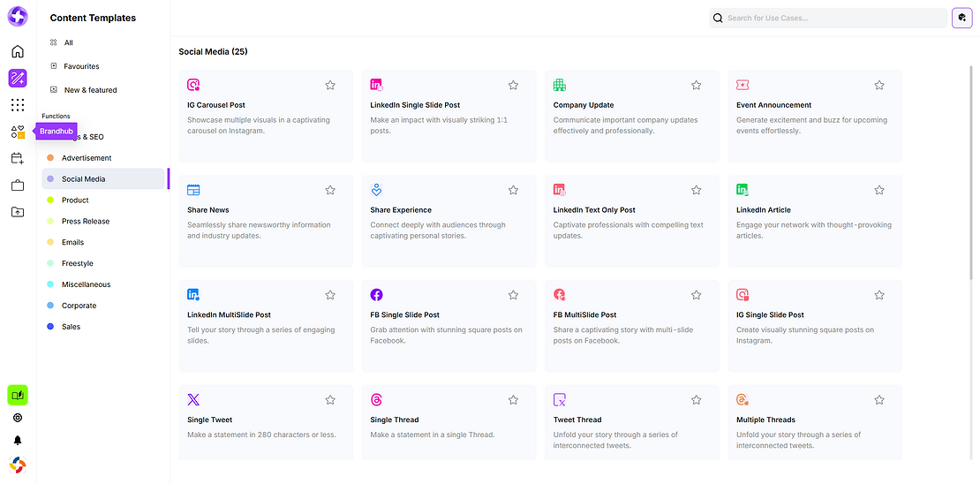Click the Tweet Thread icon
This screenshot has height=484, width=980.
point(560,399)
